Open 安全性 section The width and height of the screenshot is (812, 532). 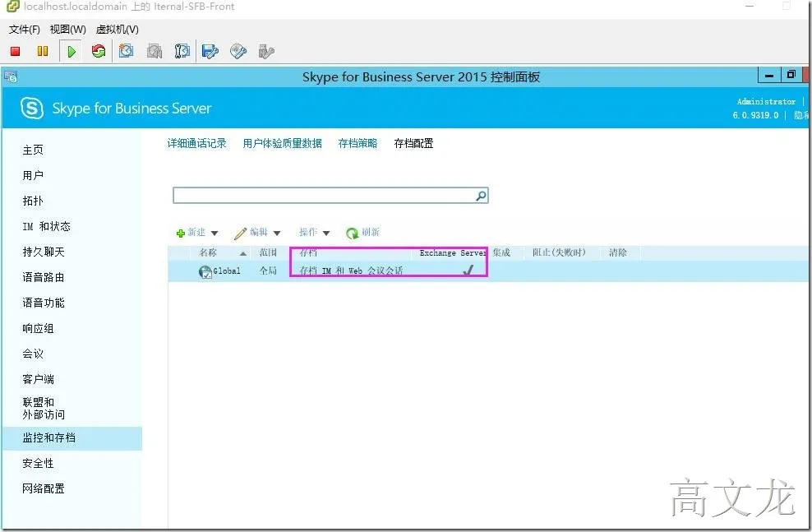[38, 463]
